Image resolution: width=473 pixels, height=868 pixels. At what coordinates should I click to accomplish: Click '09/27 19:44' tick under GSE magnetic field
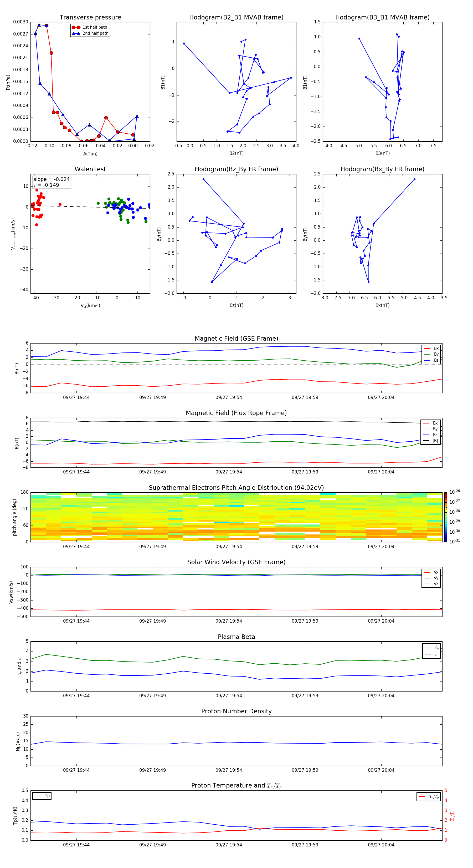click(x=76, y=398)
